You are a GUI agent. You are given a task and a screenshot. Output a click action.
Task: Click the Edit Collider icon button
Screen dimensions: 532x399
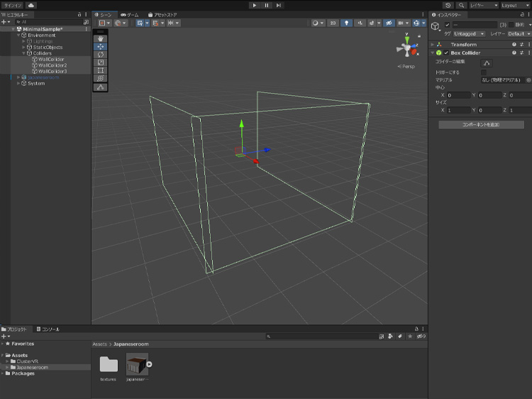[487, 63]
